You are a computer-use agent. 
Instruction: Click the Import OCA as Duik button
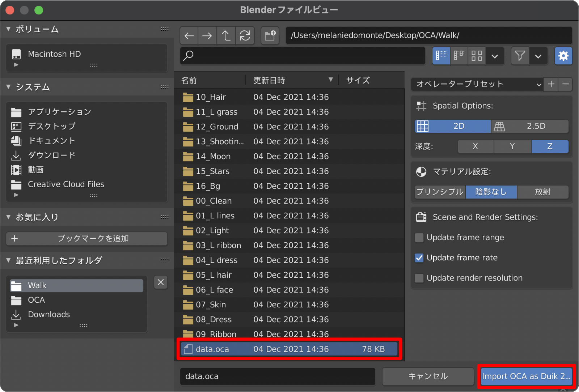[x=526, y=376]
